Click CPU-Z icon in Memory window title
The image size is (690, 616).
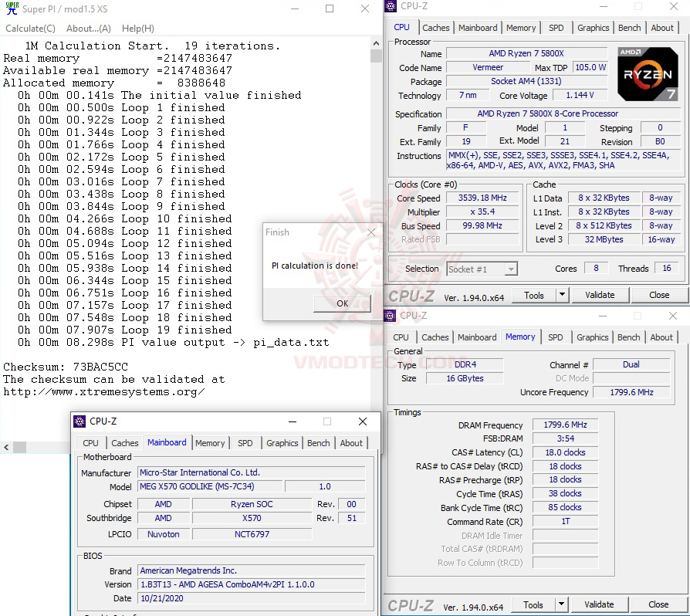(390, 316)
